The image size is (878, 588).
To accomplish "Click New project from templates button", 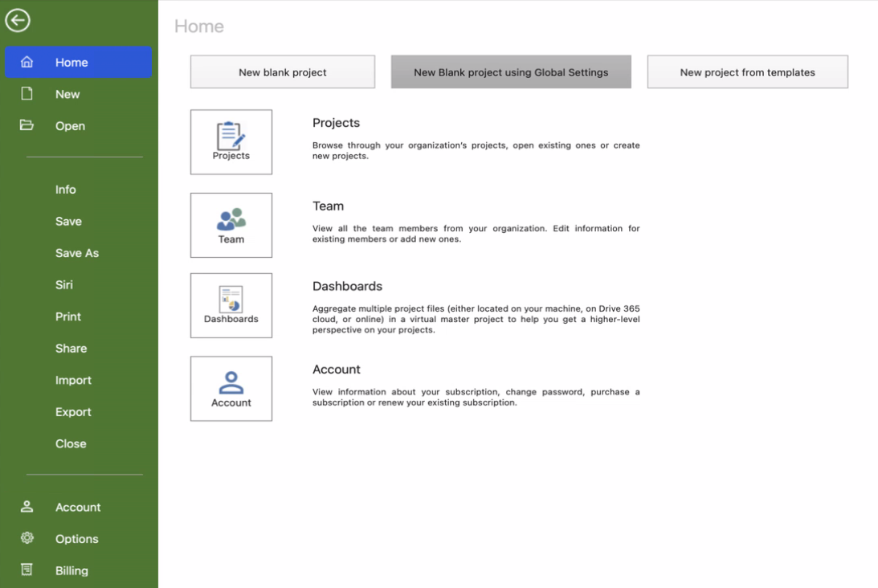I will 748,71.
